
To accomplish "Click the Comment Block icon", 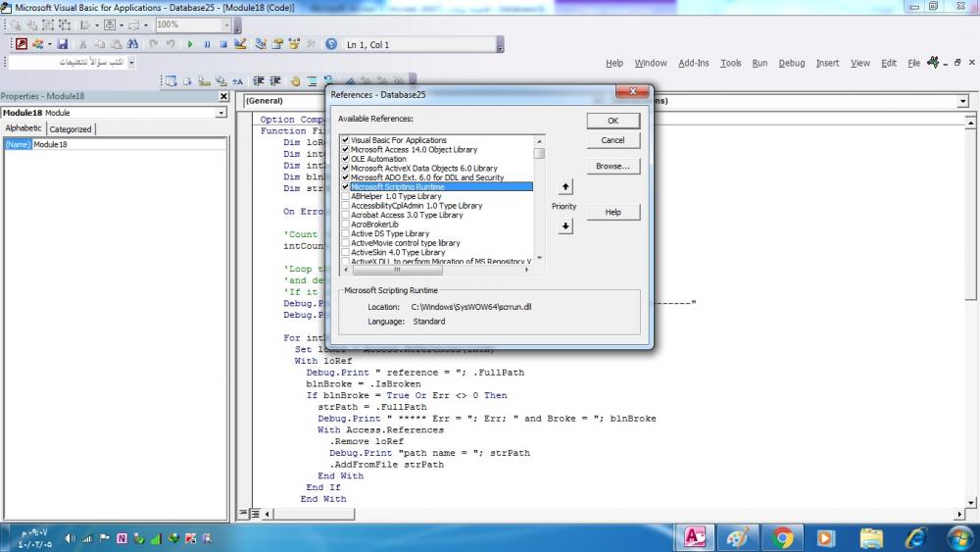I will pyautogui.click(x=312, y=81).
